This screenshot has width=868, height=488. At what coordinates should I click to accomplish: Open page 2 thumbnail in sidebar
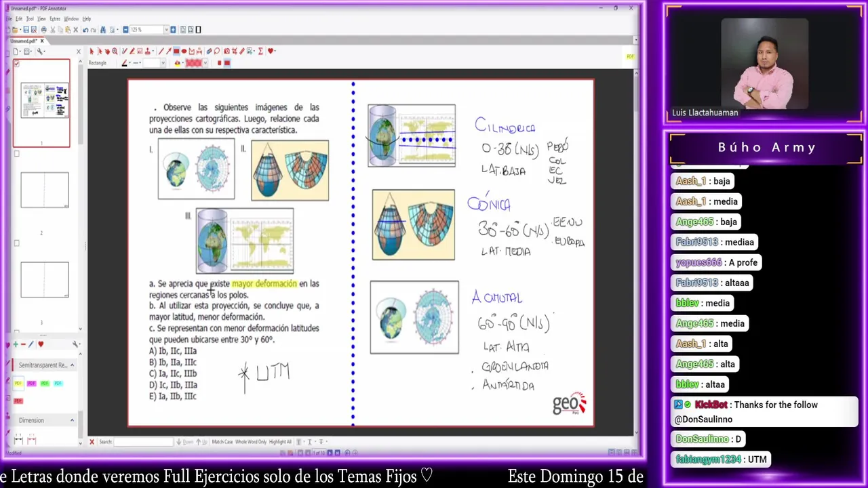click(x=44, y=190)
